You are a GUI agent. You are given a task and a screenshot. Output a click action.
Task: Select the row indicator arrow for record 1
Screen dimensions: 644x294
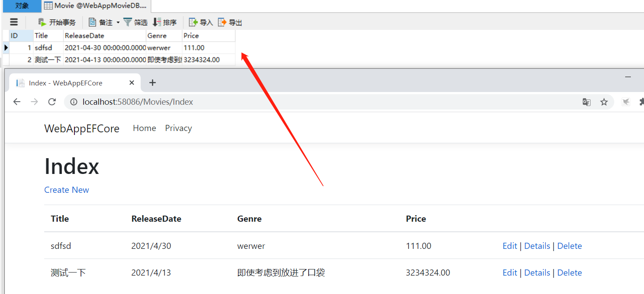(6, 47)
